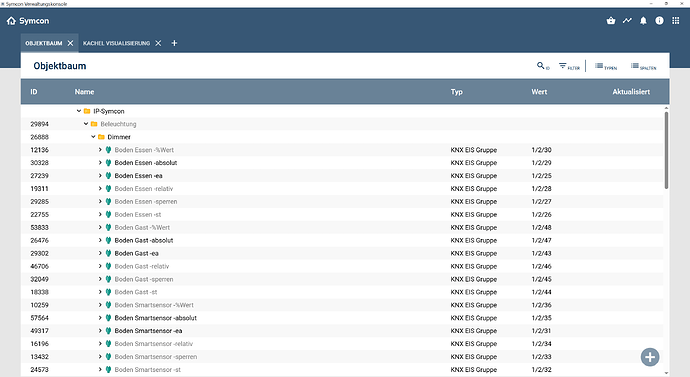Click the Dimmer folder icon

pyautogui.click(x=101, y=137)
